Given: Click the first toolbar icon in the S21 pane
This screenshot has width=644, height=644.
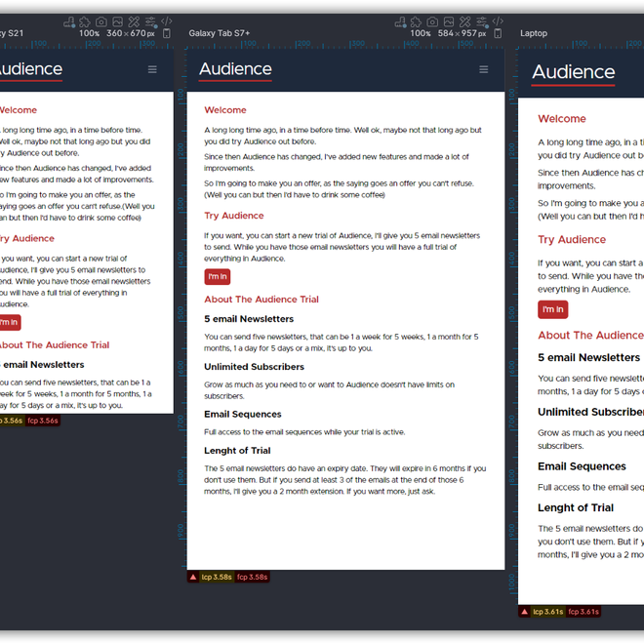Looking at the screenshot, I should click(x=69, y=22).
